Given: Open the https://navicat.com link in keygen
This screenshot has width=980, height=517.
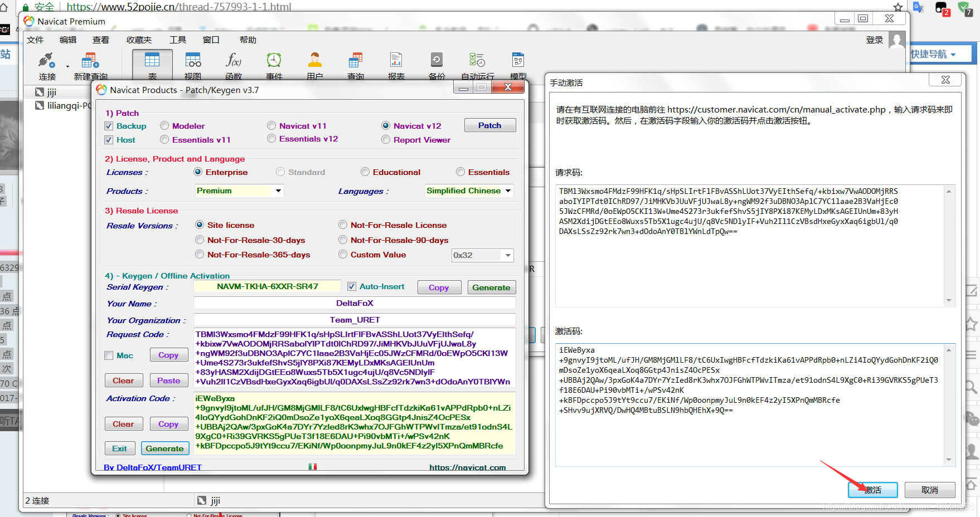Looking at the screenshot, I should pos(468,467).
